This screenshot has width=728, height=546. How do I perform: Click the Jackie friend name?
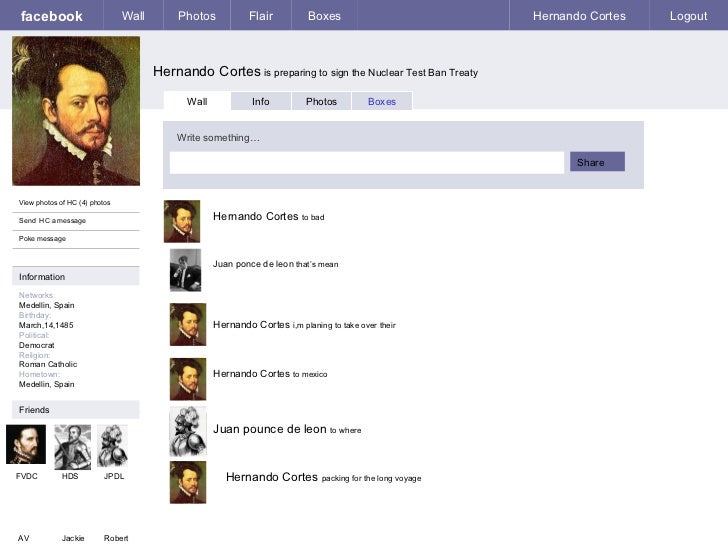pos(73,538)
